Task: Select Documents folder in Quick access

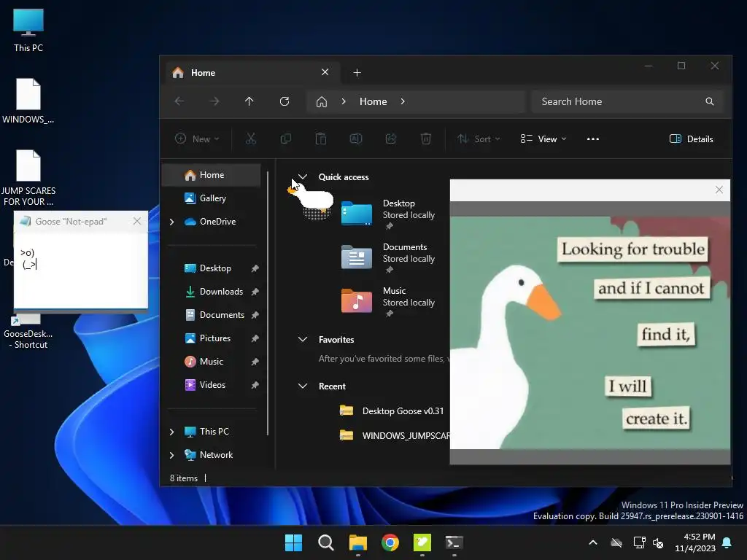Action: pos(388,257)
